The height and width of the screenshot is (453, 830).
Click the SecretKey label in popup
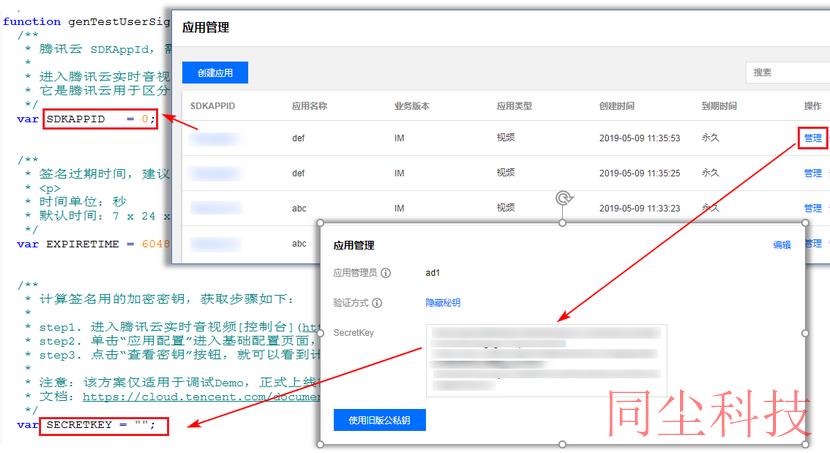(353, 332)
